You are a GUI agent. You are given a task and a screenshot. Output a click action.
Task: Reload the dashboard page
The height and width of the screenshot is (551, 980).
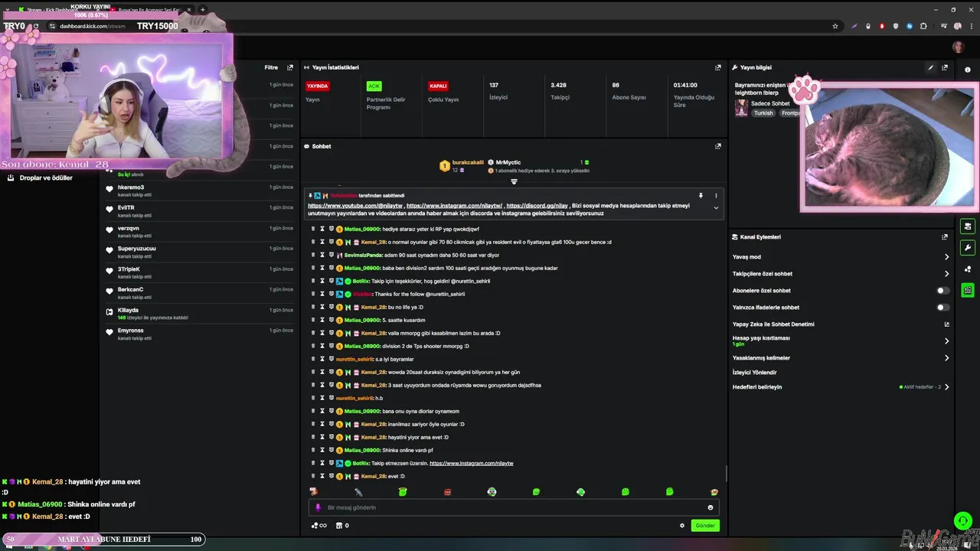point(35,26)
